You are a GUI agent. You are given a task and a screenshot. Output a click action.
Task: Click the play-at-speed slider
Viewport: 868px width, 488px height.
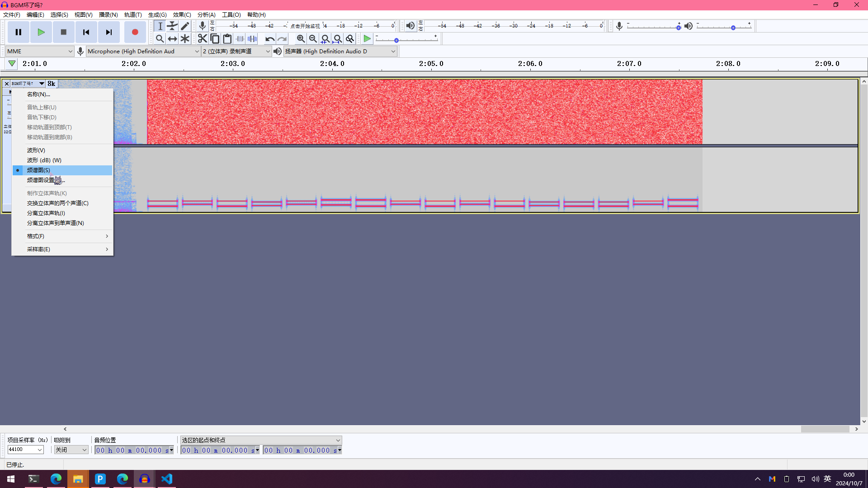coord(396,40)
